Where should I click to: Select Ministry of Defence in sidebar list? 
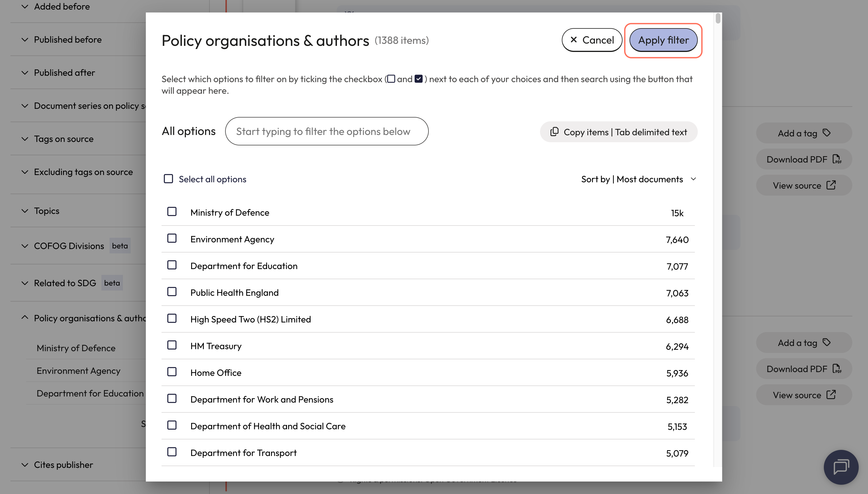point(76,348)
